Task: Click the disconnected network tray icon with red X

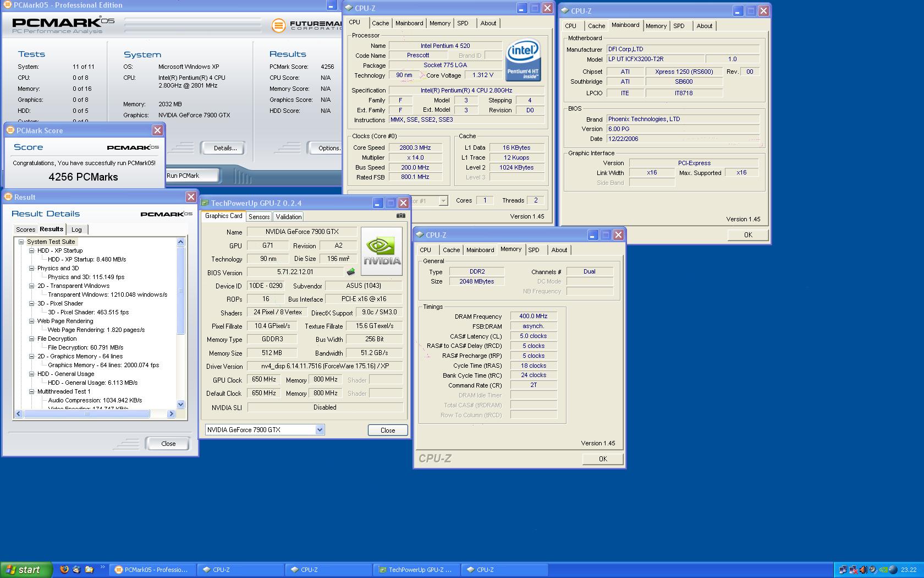Action: [x=853, y=570]
